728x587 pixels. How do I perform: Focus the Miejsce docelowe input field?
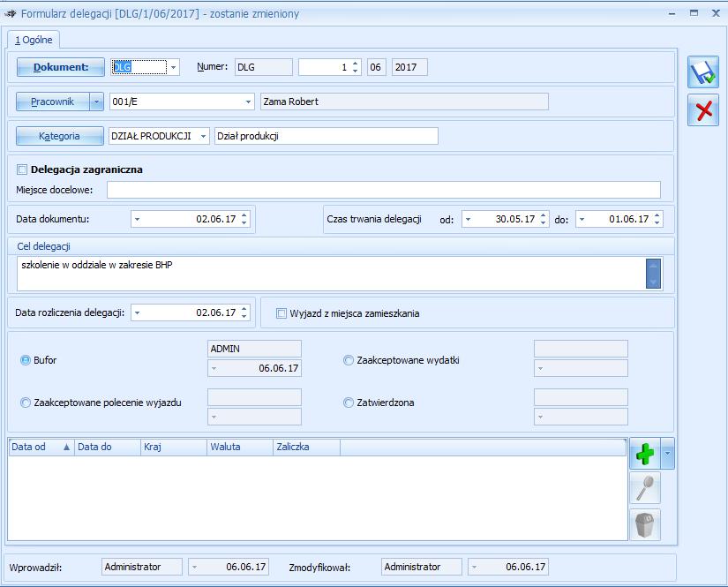(384, 190)
